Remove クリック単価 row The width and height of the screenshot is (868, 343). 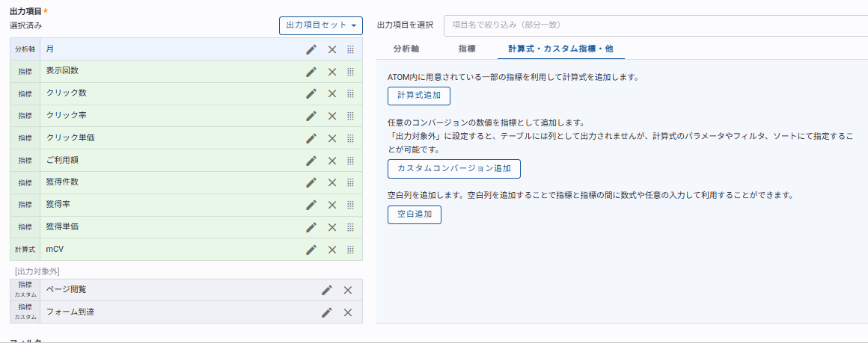(x=332, y=138)
